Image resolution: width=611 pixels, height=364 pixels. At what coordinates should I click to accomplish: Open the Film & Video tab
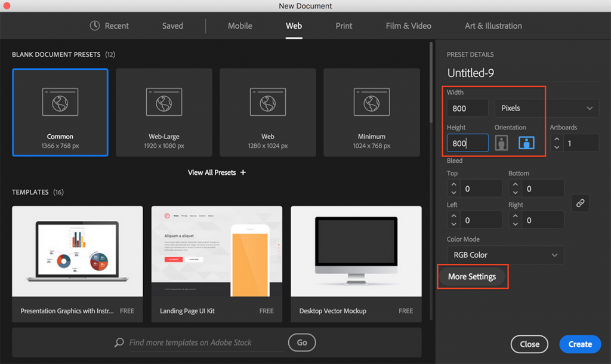[x=408, y=26]
